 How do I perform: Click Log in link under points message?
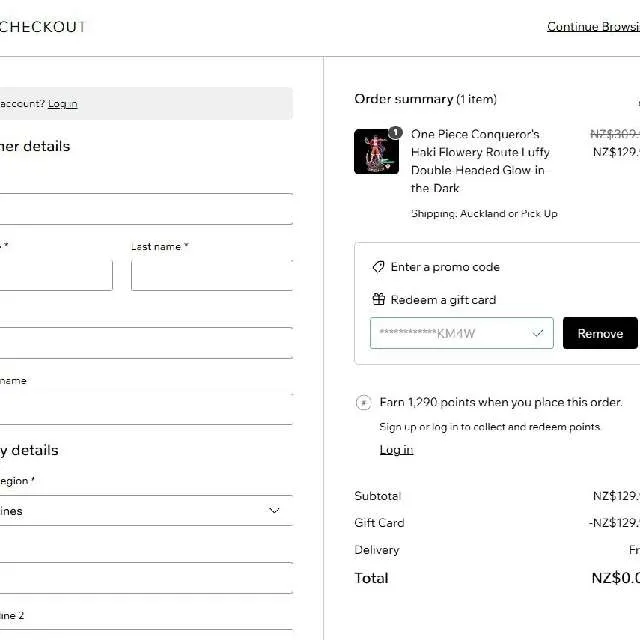coord(396,450)
